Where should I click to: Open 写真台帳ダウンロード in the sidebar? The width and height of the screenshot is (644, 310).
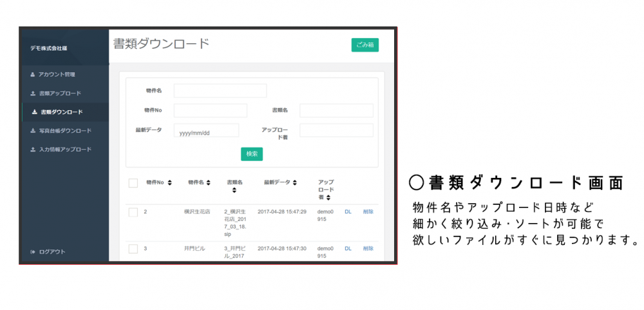point(66,131)
